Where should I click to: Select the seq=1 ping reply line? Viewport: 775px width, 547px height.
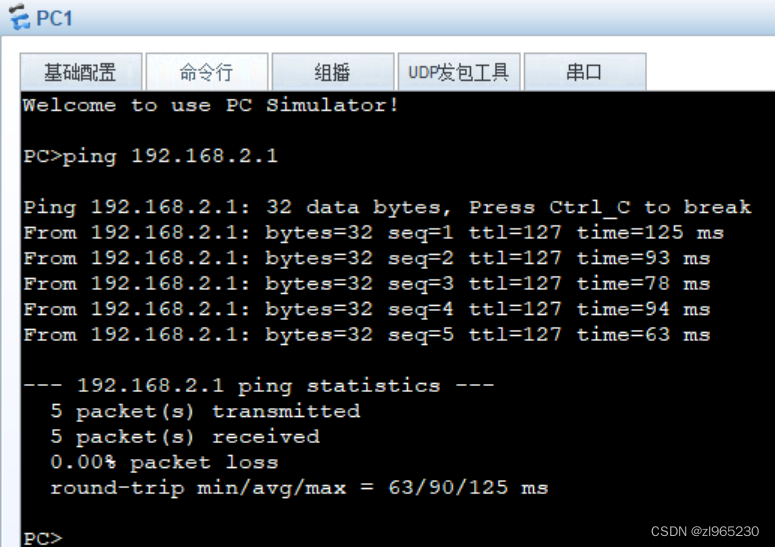[374, 233]
